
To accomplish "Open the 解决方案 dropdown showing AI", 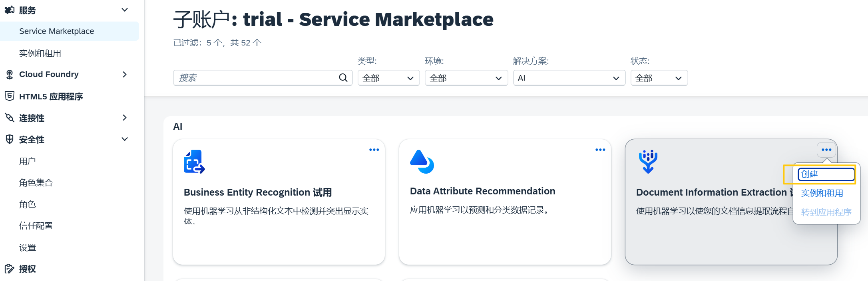I will [x=569, y=78].
